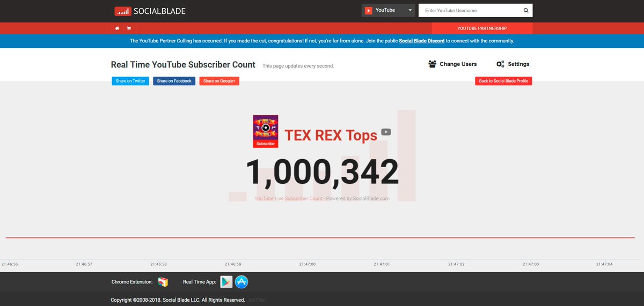This screenshot has width=644, height=306.
Task: Click the Real Time YouTube Subscriber Count heading
Action: (x=183, y=64)
